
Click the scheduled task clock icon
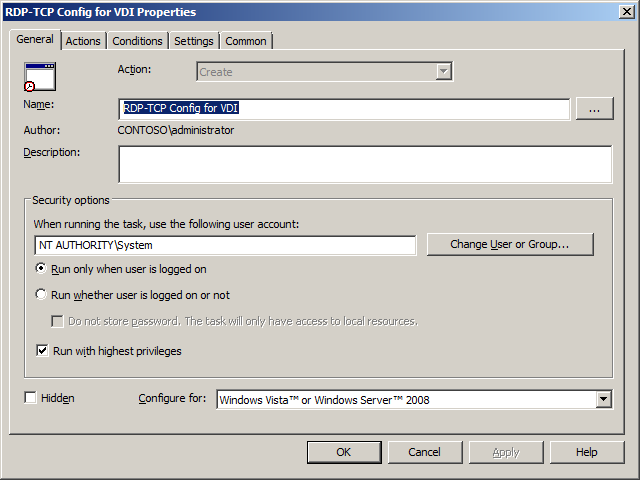click(x=40, y=77)
